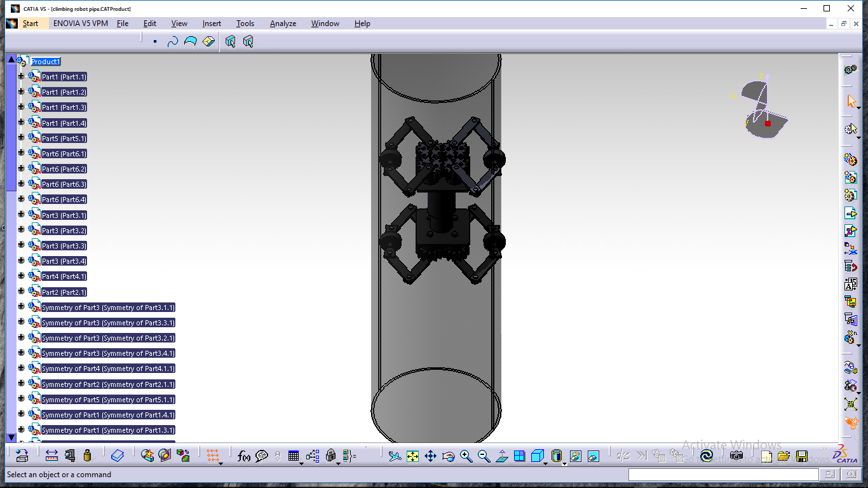
Task: Select Symmetry of Part4 (Symmetry of Part4.1.1)
Action: point(108,369)
